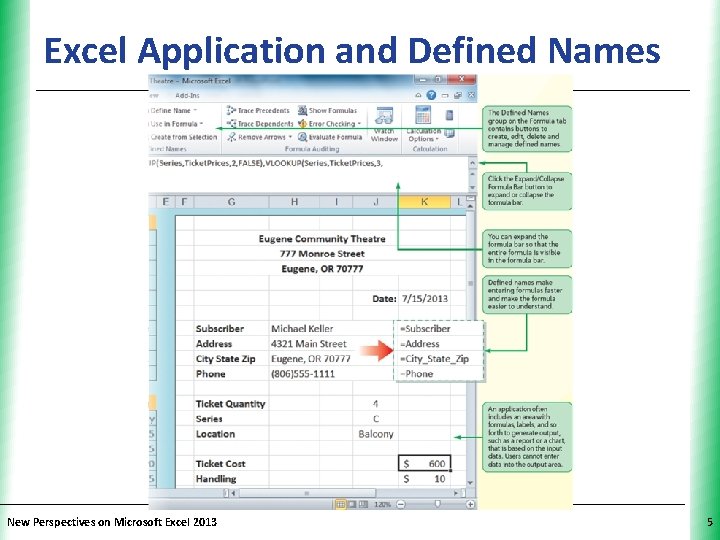Click the Excel Help question mark icon

(431, 95)
